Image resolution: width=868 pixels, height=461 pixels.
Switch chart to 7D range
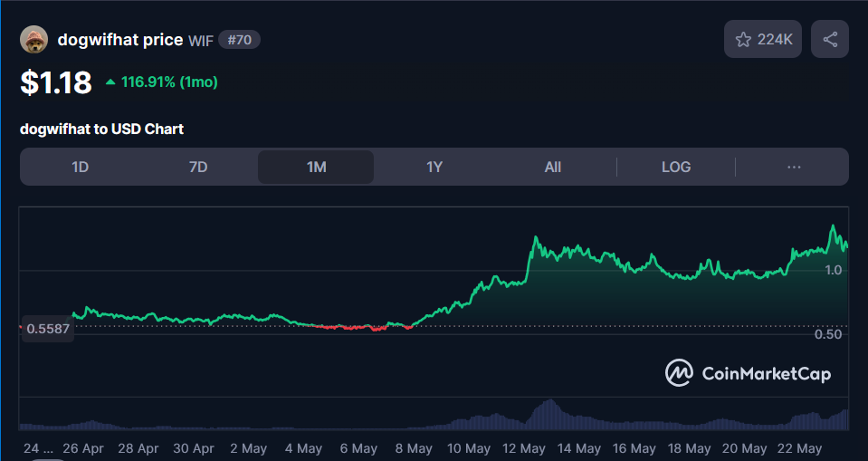pyautogui.click(x=198, y=167)
